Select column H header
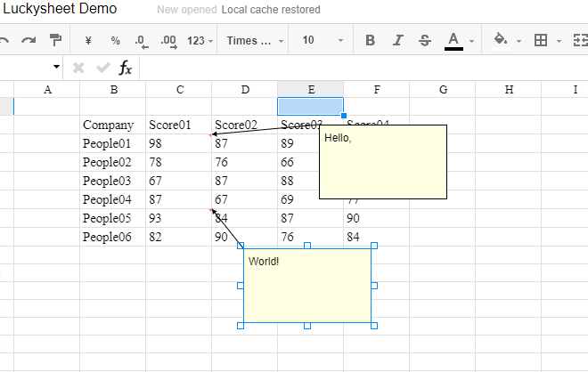 [x=509, y=90]
